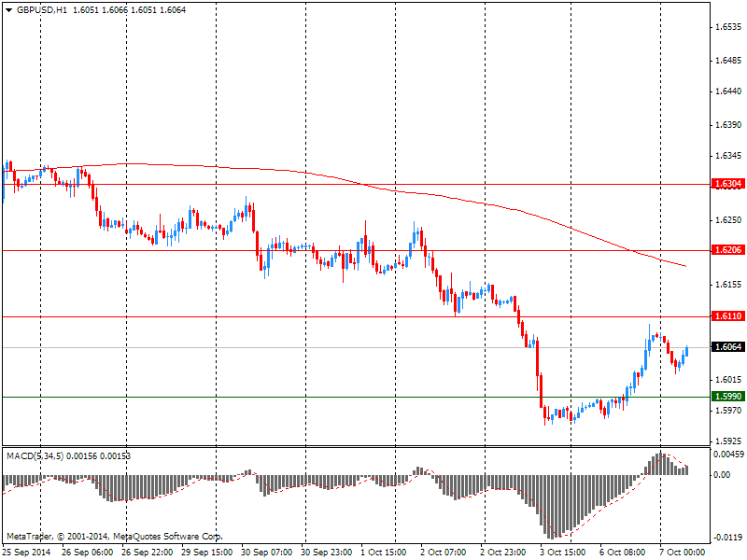Screen dimensions: 747x560
Task: Select the red 1.6206 price level label
Action: coord(728,250)
